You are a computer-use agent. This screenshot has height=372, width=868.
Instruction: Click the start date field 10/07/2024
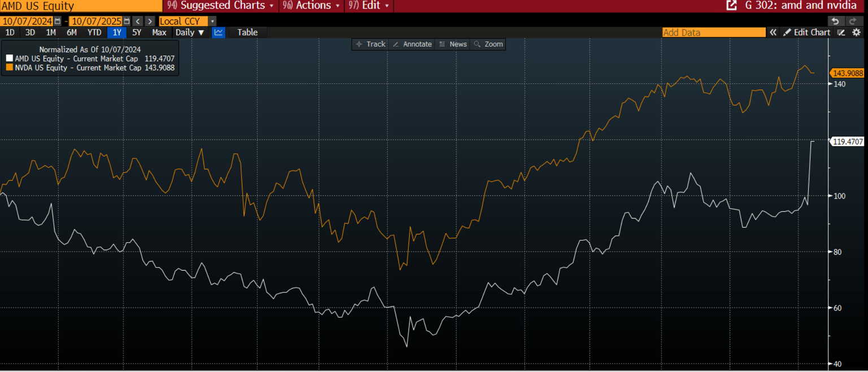(x=27, y=21)
